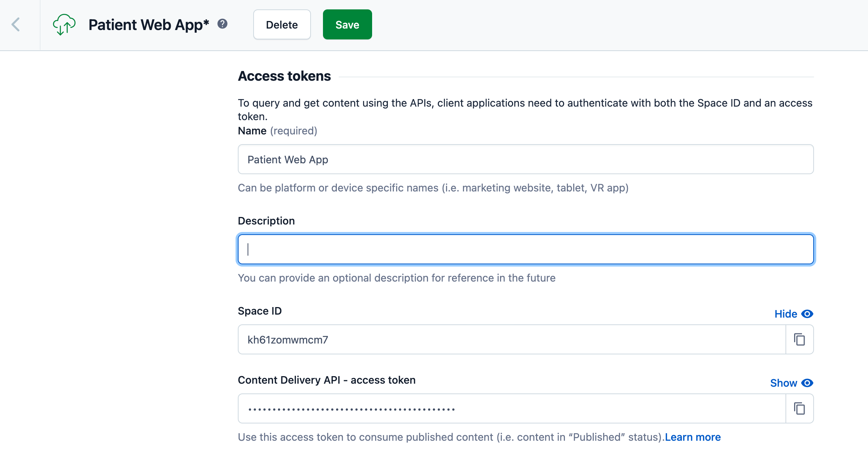Copy the Space ID to clipboard

tap(799, 339)
